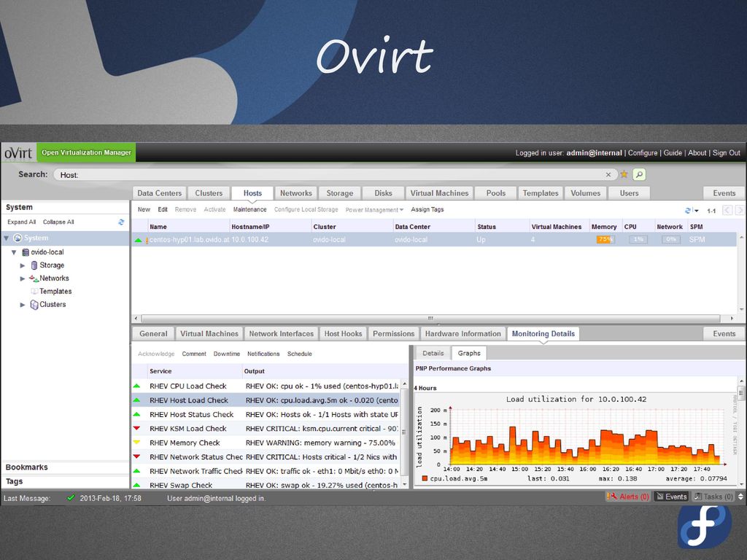Click green status icon for CPU Load Check
This screenshot has width=747, height=560.
(136, 386)
